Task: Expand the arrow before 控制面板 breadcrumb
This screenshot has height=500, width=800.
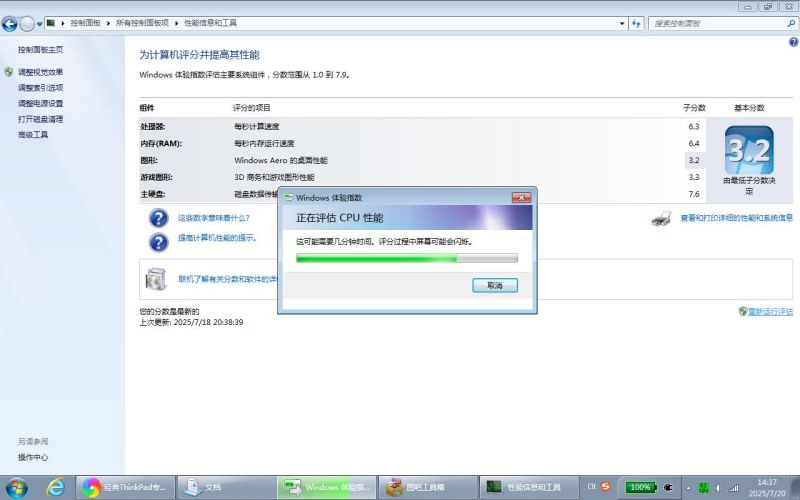Action: tap(63, 23)
